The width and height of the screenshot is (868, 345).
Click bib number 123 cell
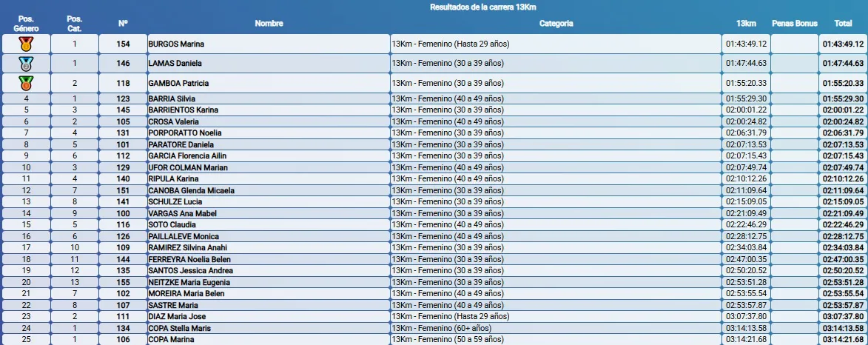[x=123, y=98]
